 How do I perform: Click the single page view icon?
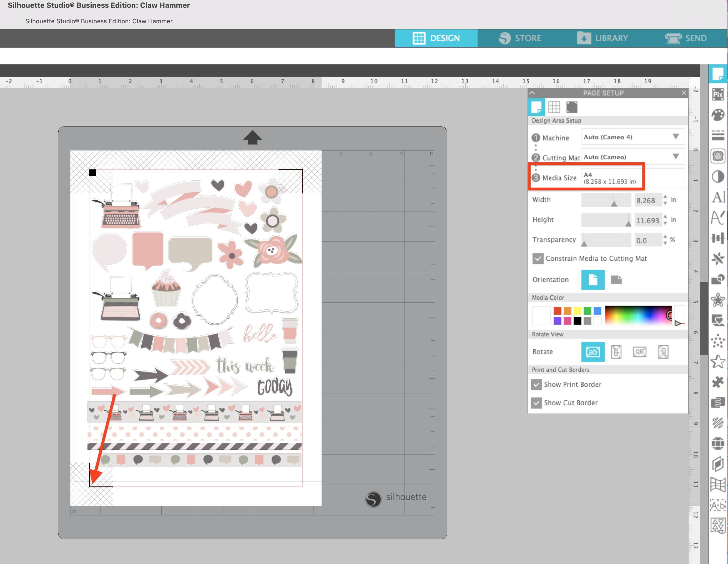coord(536,106)
